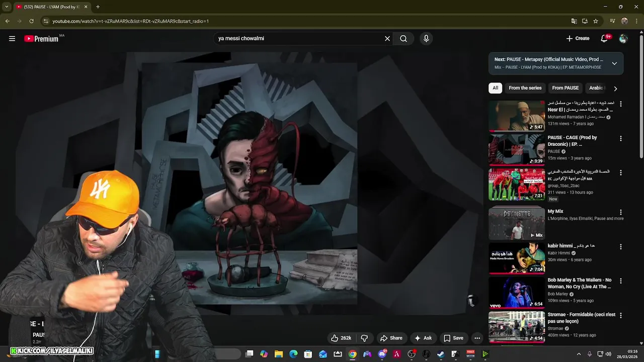Image resolution: width=644 pixels, height=362 pixels.
Task: Open options menu for Nesr El video
Action: (620, 104)
